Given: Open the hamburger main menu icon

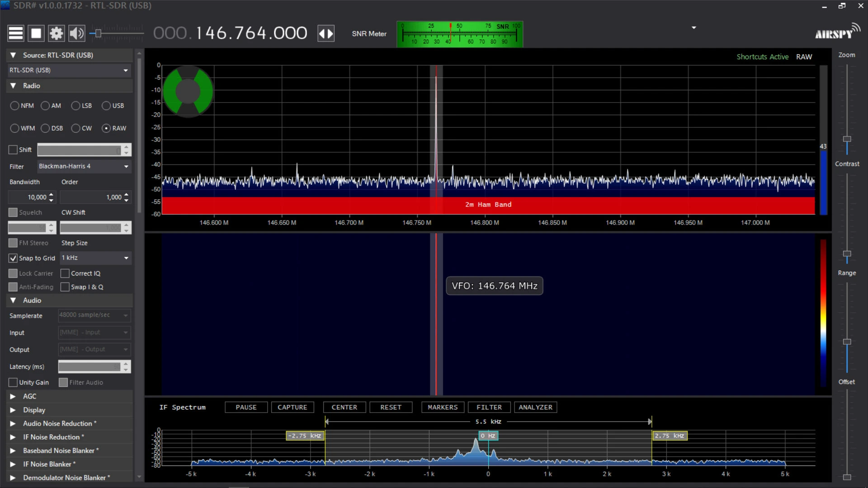Looking at the screenshot, I should pos(15,33).
